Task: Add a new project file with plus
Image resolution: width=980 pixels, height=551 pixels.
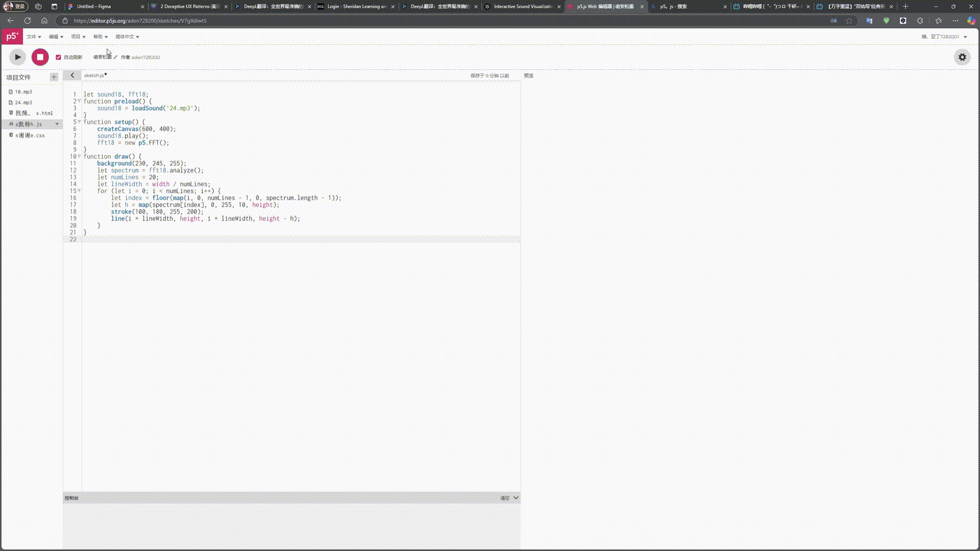Action: (x=54, y=77)
